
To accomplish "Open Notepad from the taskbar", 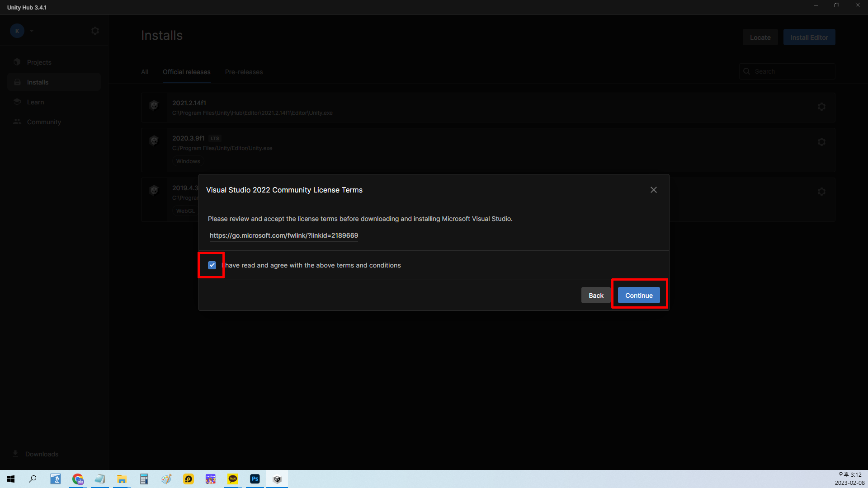I will click(99, 479).
